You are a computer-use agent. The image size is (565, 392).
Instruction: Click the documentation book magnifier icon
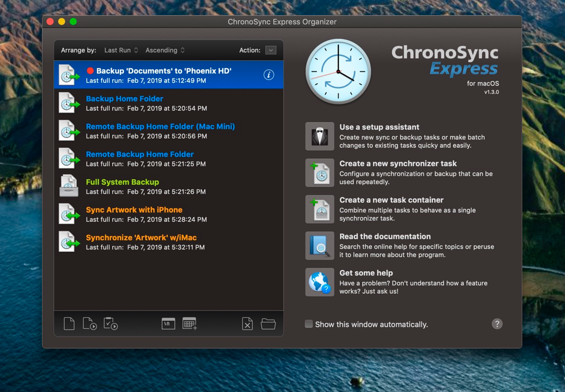point(319,246)
